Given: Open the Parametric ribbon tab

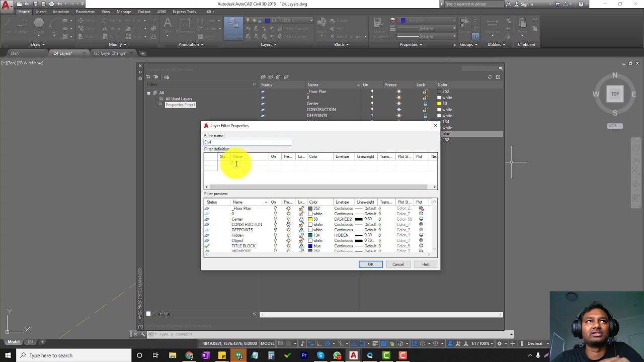Looking at the screenshot, I should pyautogui.click(x=85, y=12).
